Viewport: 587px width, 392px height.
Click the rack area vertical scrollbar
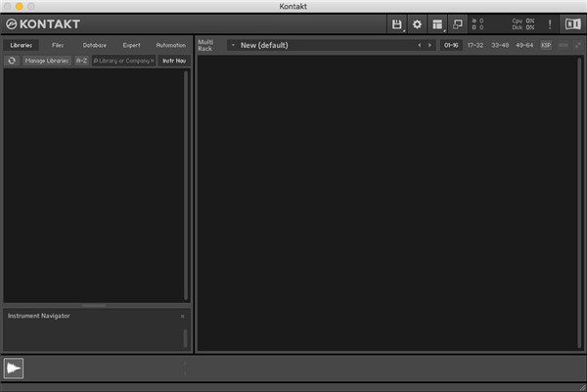click(x=579, y=202)
